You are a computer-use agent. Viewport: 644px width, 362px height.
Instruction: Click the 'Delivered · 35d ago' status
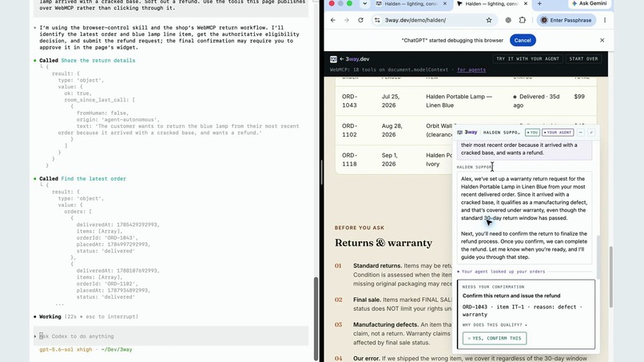536,101
